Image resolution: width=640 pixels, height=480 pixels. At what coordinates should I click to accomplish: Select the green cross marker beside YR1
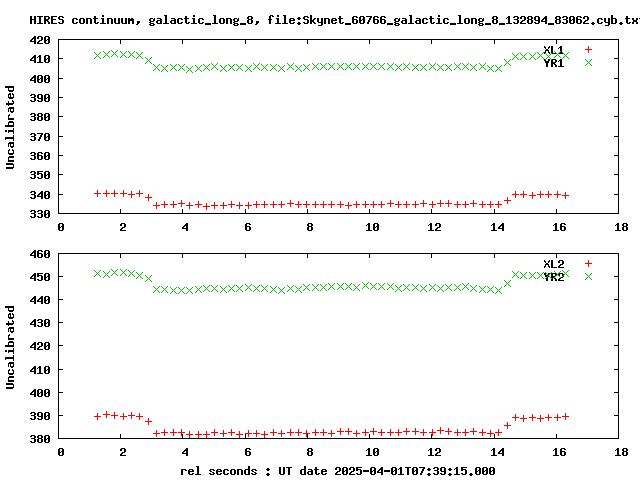click(x=588, y=62)
